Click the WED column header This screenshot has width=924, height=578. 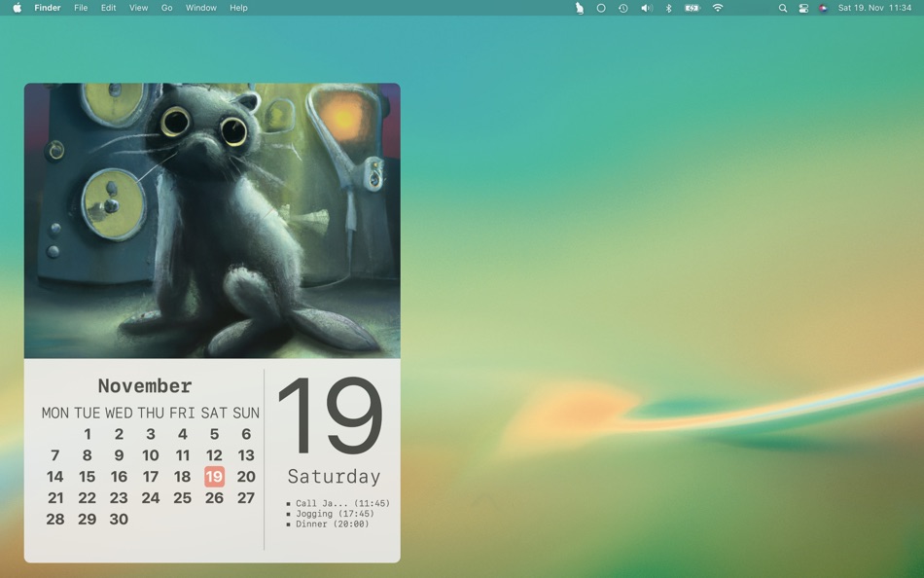tap(119, 413)
